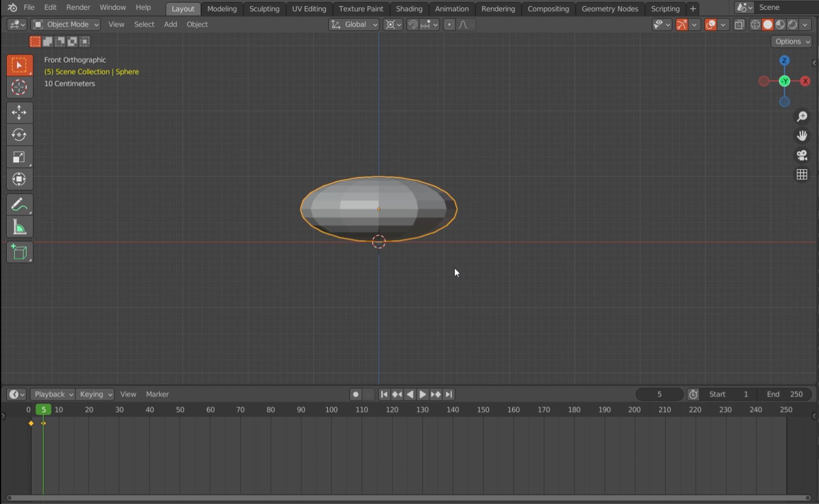Select the Move tool
Image resolution: width=819 pixels, height=504 pixels.
pos(19,112)
